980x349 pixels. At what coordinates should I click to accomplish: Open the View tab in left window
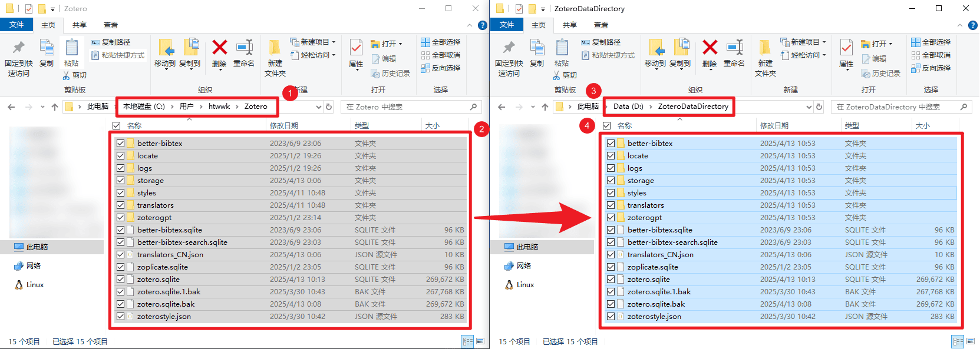(x=111, y=25)
